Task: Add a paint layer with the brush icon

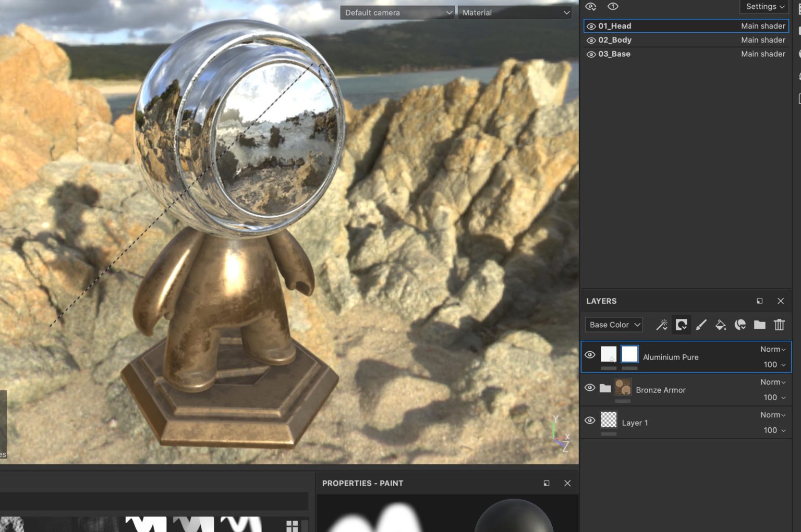Action: tap(701, 325)
